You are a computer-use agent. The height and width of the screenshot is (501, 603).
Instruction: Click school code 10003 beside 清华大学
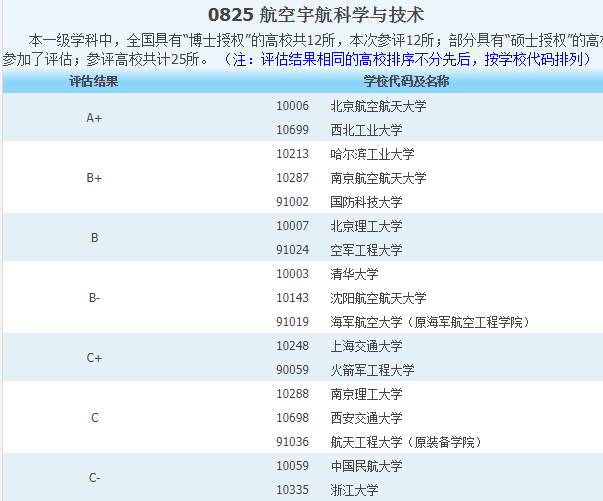tap(293, 274)
